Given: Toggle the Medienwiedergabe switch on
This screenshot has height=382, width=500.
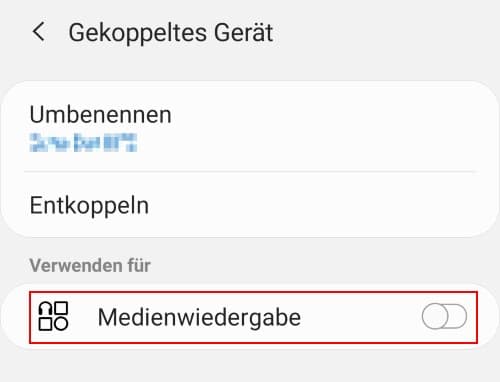Looking at the screenshot, I should (444, 316).
